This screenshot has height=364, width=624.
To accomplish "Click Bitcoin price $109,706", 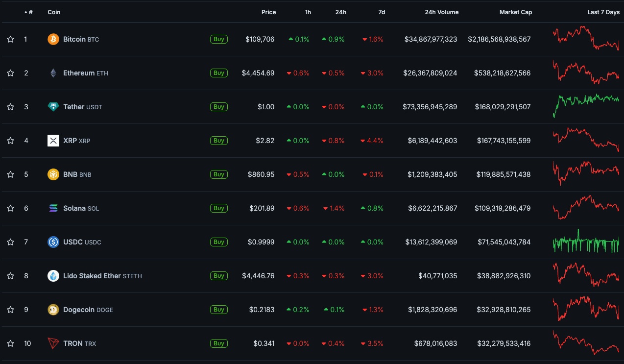I will point(260,39).
